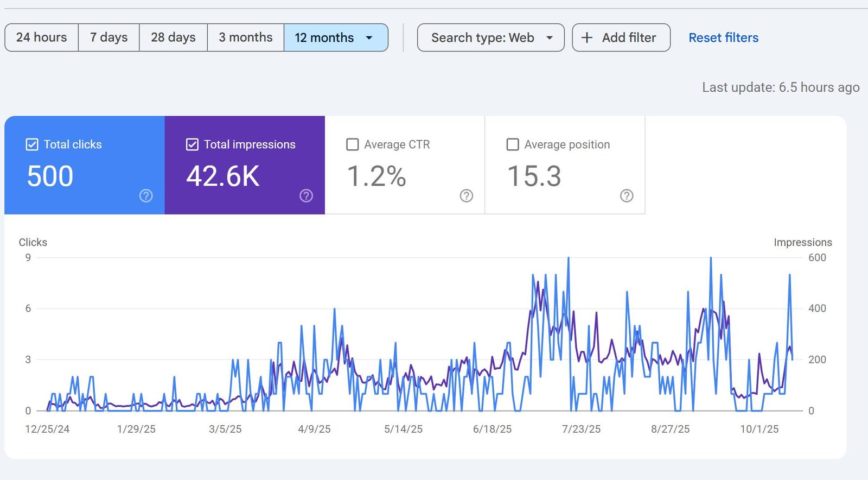Viewport: 868px width, 480px height.
Task: Click the 7/23/25 date on chart axis
Action: (581, 429)
